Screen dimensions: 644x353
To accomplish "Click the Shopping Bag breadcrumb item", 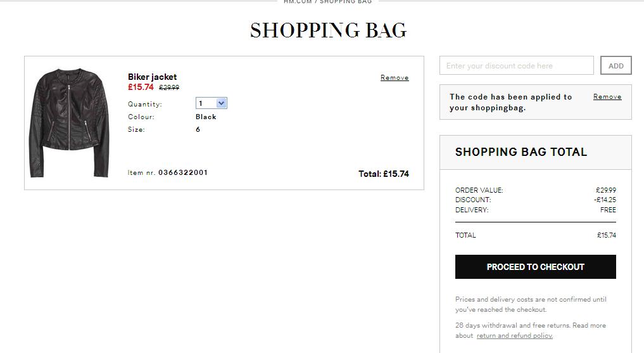I will click(346, 2).
